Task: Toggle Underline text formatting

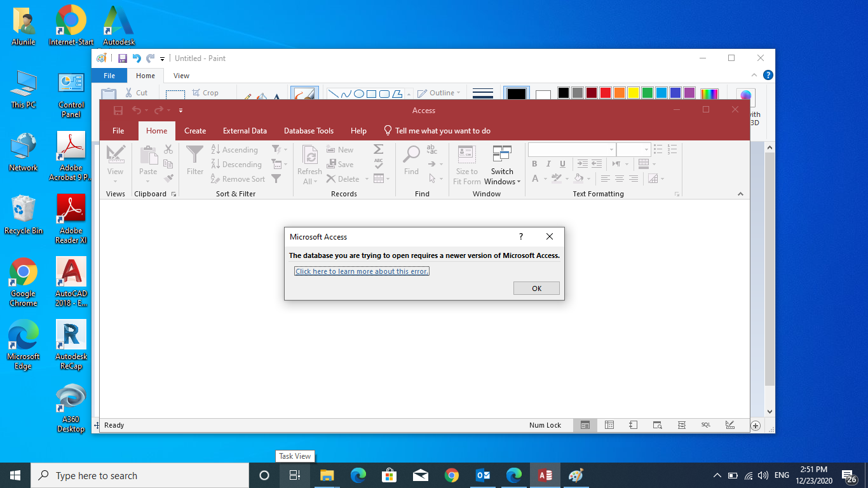Action: (562, 164)
